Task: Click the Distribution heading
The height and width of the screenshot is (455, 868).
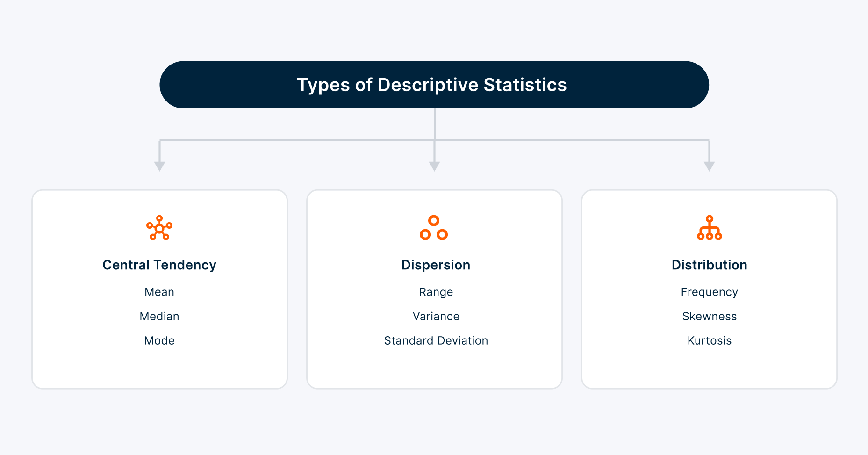Action: click(709, 265)
